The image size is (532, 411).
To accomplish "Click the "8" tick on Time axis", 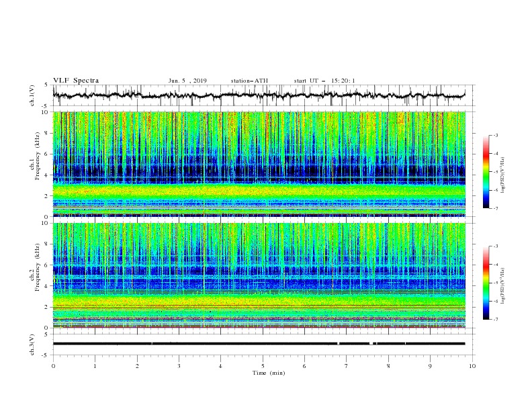I will click(388, 366).
